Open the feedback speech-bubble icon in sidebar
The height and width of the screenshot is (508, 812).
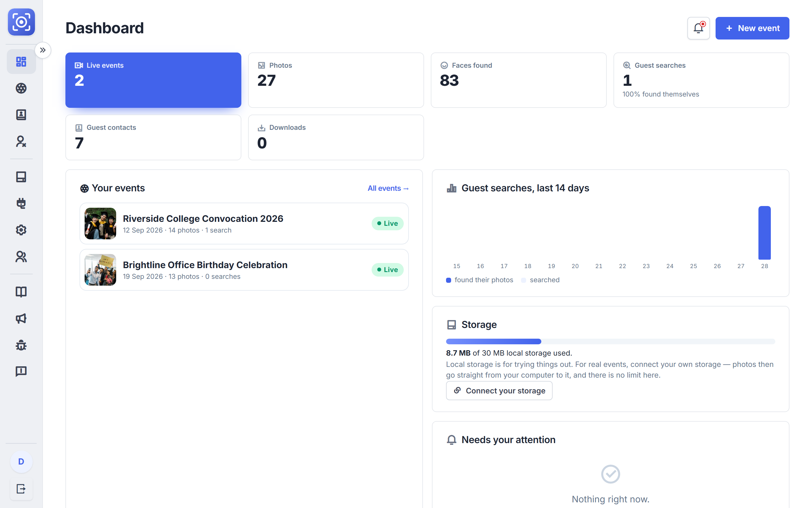(21, 372)
